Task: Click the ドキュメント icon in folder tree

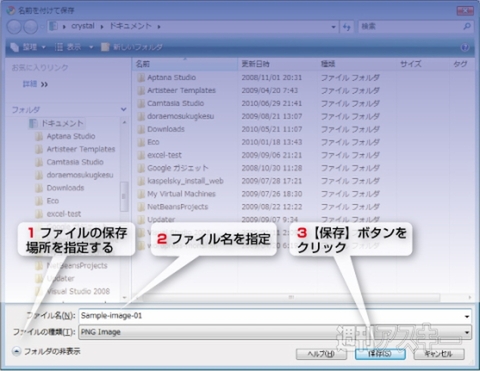Action: (x=33, y=124)
